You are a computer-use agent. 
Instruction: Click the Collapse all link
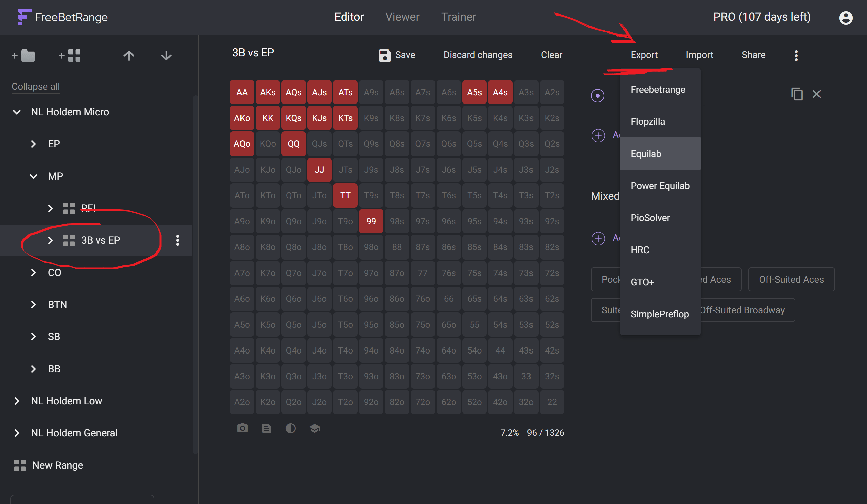pos(35,86)
